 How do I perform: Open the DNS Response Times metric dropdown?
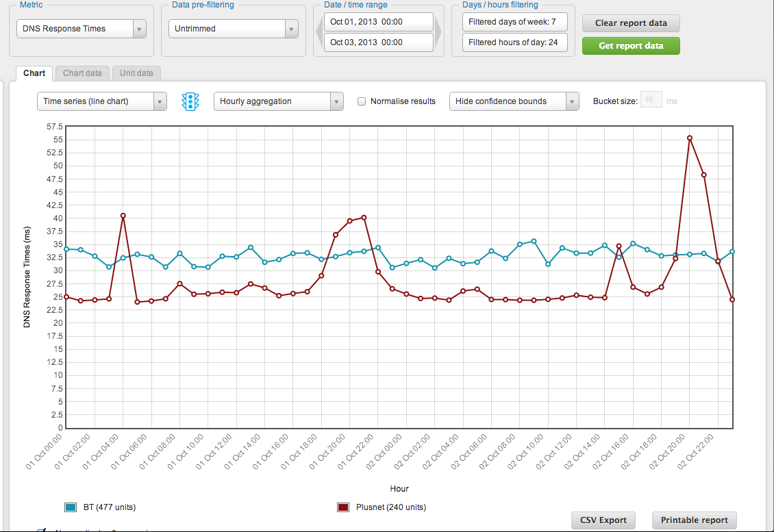pos(81,29)
